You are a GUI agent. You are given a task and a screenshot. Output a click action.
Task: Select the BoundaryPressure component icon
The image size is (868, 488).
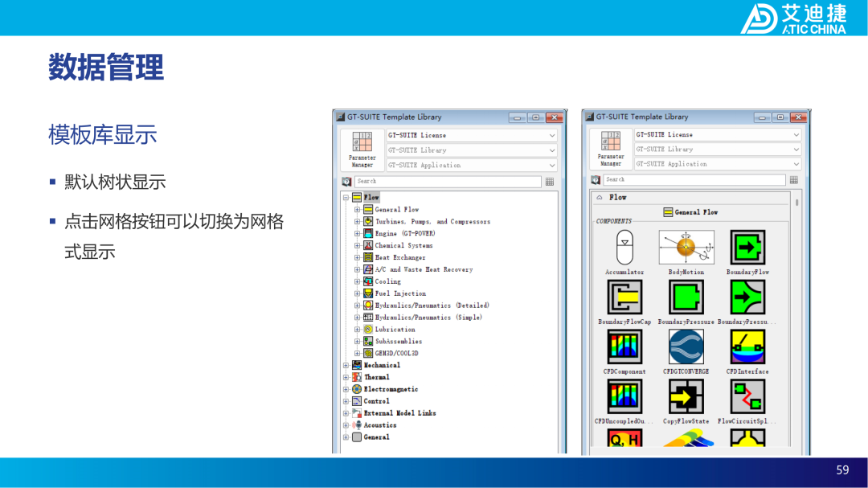pos(686,297)
